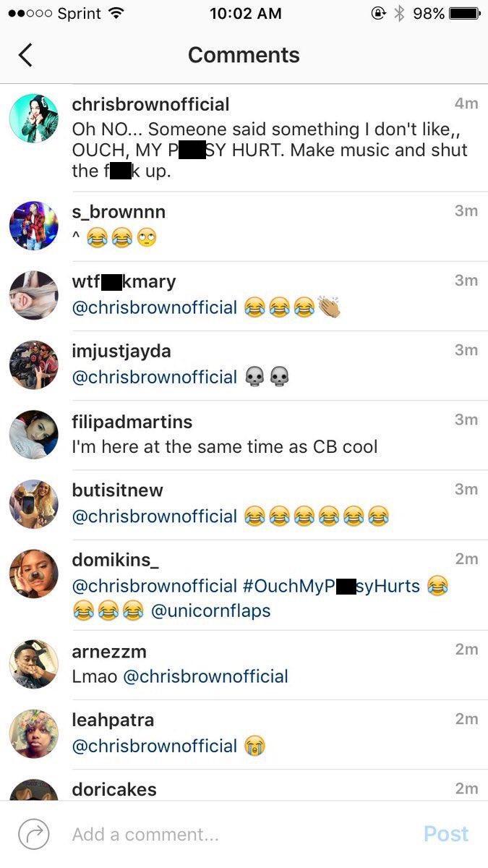The width and height of the screenshot is (488, 868).
Task: Tap imjustjayda's profile photo
Action: [33, 365]
